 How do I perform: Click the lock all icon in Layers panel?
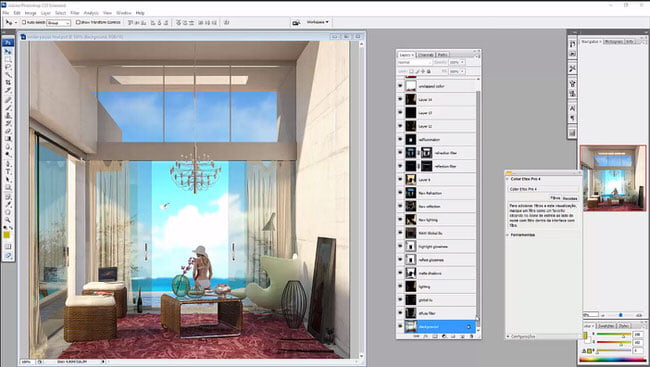coord(429,71)
